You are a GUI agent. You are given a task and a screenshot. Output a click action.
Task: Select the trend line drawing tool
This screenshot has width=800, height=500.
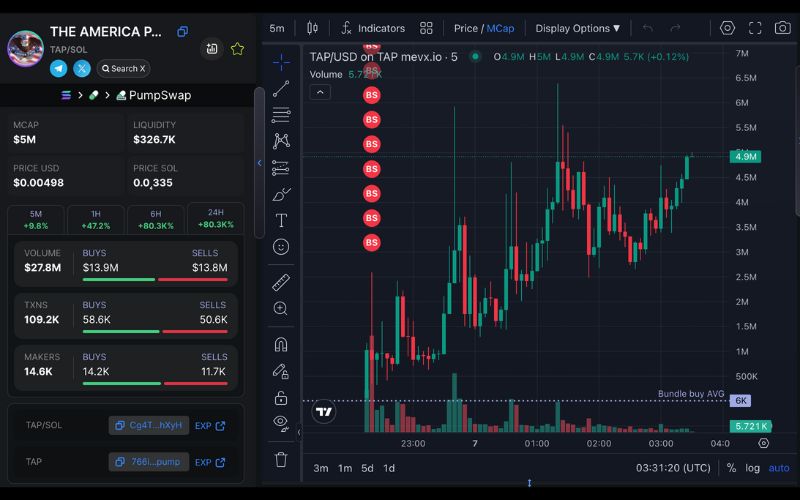click(281, 89)
